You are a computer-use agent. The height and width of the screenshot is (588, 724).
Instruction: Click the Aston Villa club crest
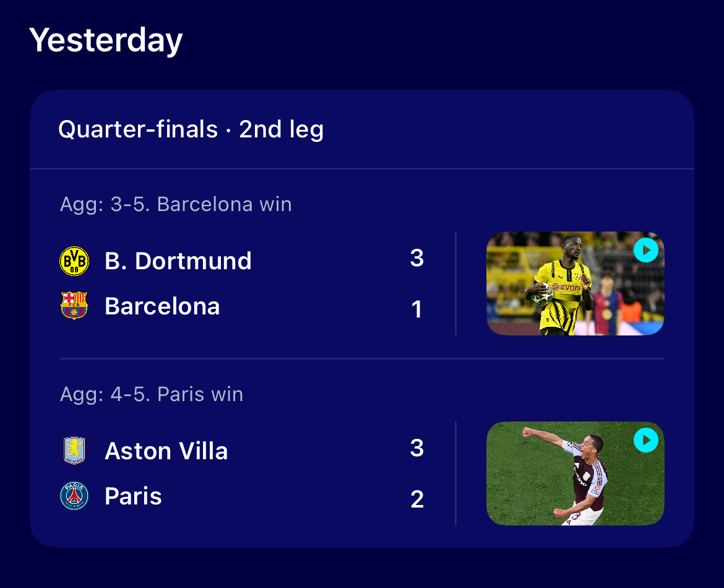(x=74, y=451)
